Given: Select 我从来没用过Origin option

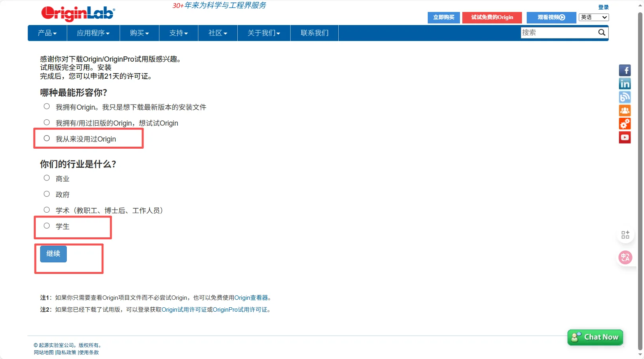Looking at the screenshot, I should [x=47, y=138].
